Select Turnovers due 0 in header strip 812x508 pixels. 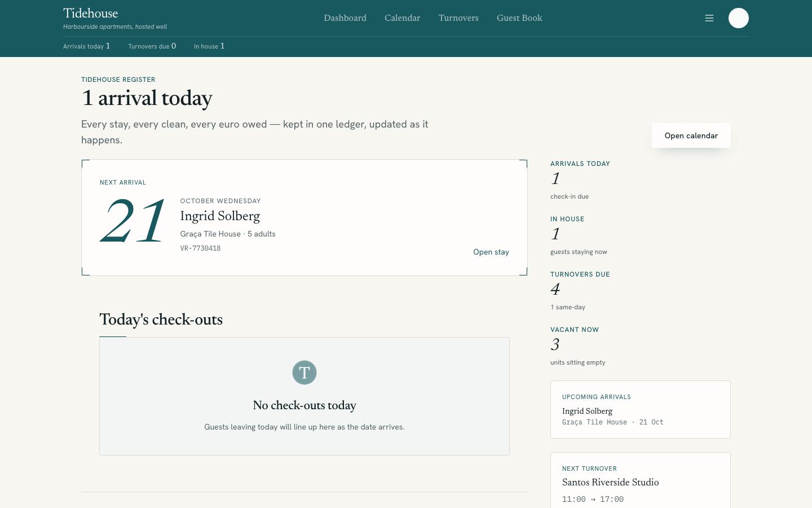[x=152, y=46]
